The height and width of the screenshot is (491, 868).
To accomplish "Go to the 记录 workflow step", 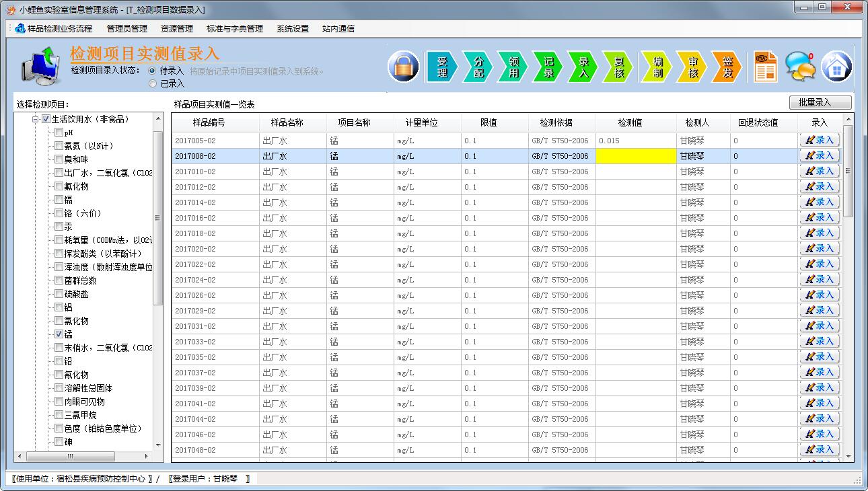I will click(x=548, y=67).
